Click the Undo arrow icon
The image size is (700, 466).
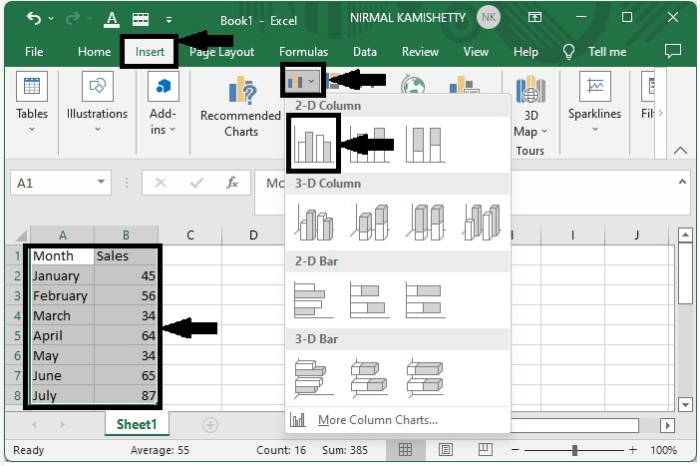tap(34, 19)
